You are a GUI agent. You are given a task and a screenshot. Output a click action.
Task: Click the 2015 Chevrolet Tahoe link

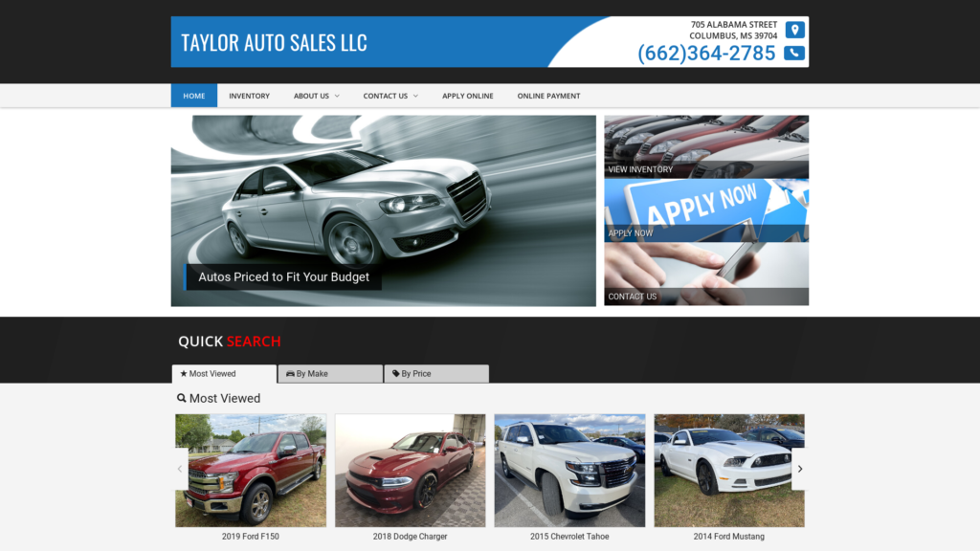569,537
